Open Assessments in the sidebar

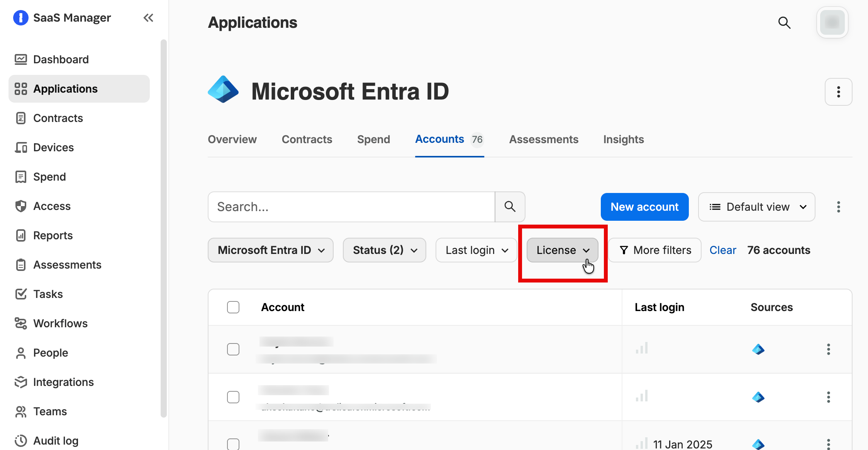[79, 265]
